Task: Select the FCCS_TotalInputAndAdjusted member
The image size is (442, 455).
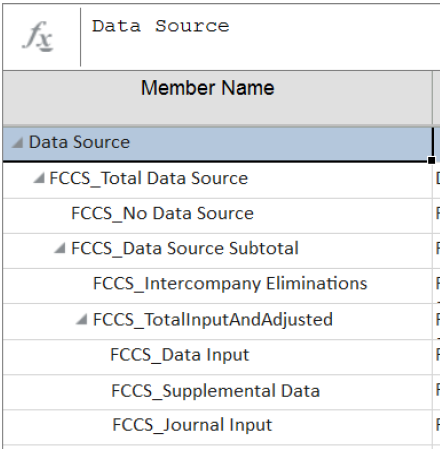Action: pos(213,320)
